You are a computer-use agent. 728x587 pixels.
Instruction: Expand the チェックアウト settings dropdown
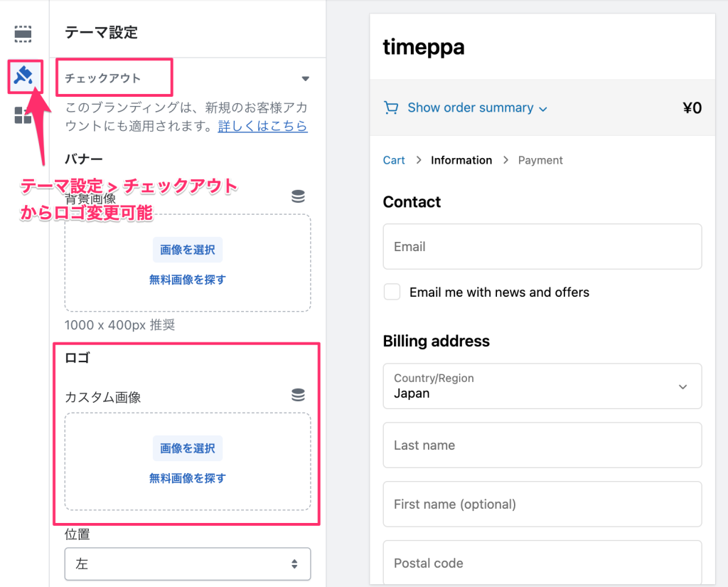[305, 78]
